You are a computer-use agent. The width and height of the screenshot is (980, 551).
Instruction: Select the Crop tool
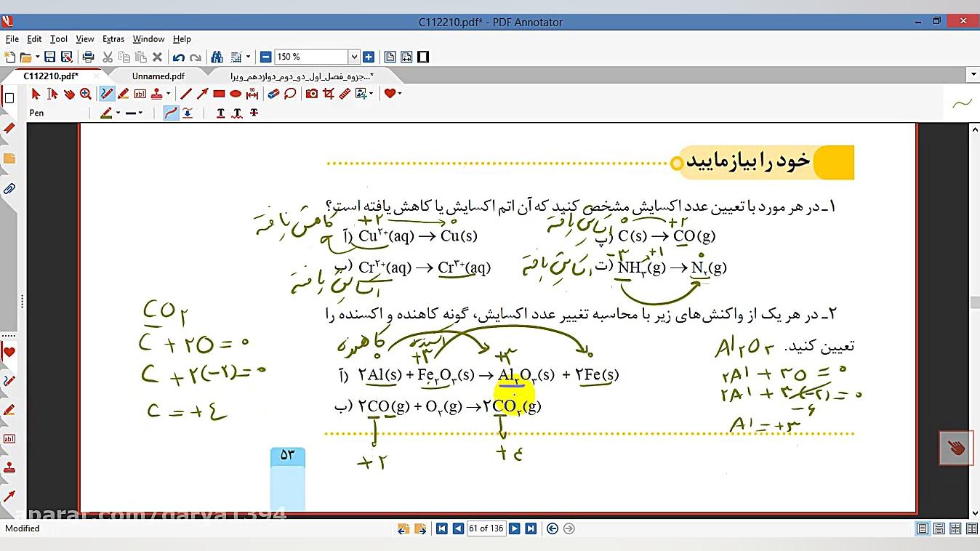(329, 93)
